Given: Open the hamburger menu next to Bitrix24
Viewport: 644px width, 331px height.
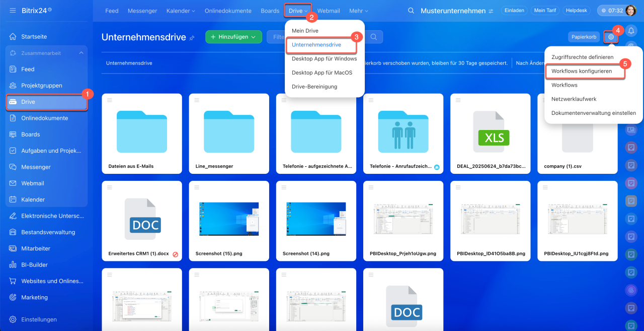Looking at the screenshot, I should (13, 11).
